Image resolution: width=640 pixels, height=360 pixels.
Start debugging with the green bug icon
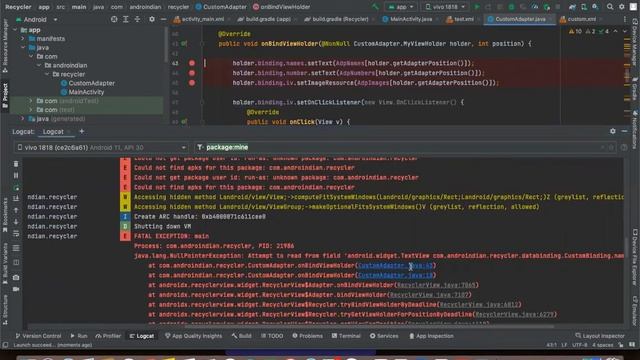[511, 7]
